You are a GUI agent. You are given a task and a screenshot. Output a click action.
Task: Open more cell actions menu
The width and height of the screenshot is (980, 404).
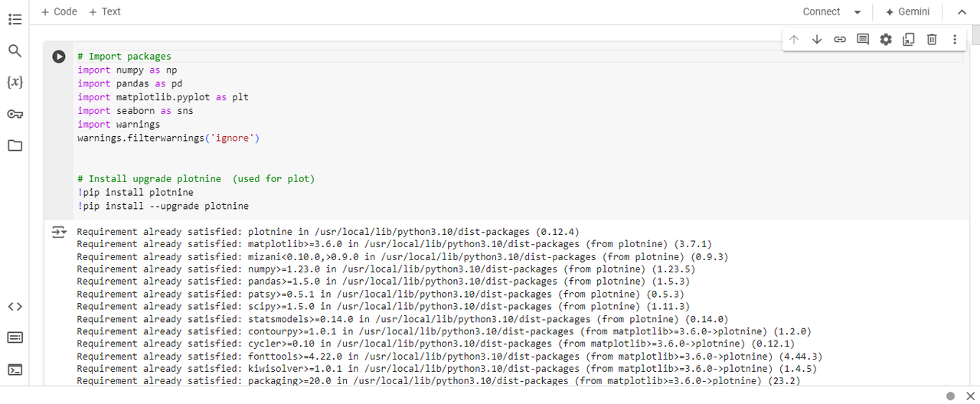pos(955,39)
